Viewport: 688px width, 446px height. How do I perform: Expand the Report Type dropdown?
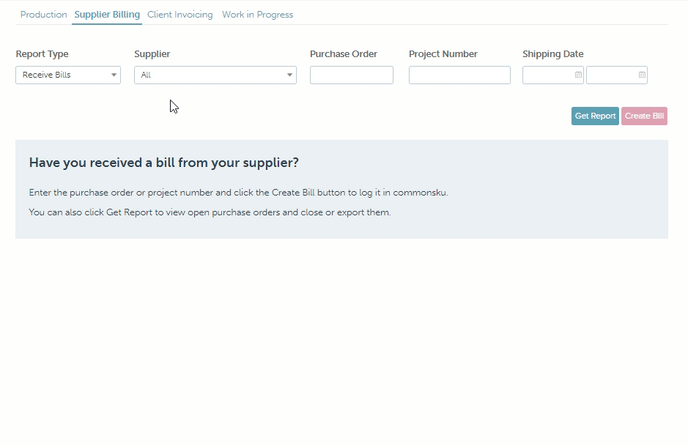click(68, 75)
